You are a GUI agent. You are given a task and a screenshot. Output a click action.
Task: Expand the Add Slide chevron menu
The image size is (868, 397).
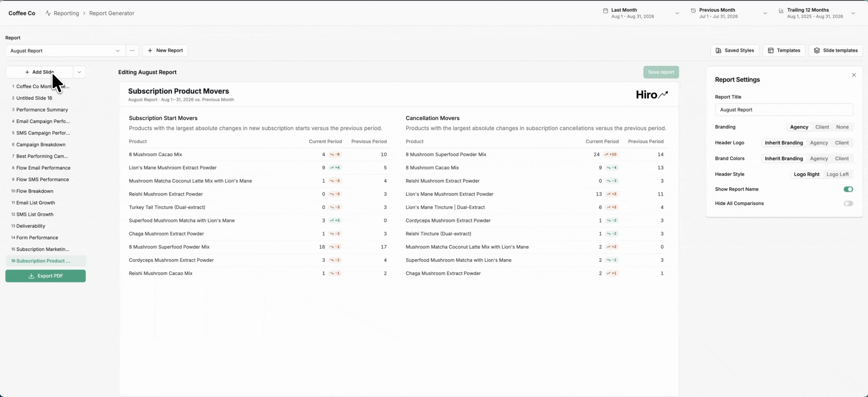point(79,72)
